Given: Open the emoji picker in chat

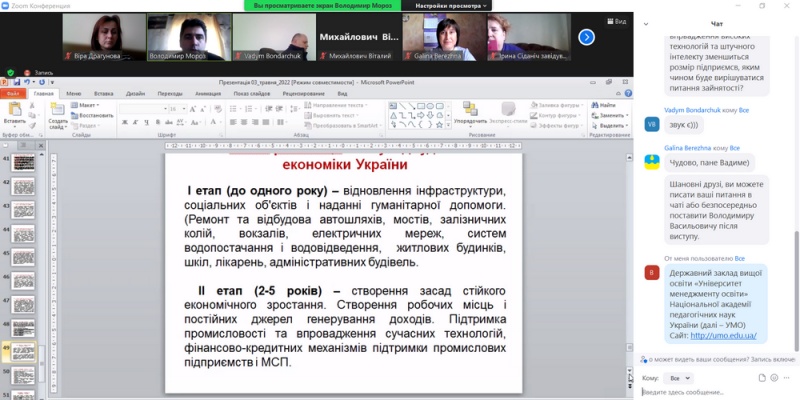Looking at the screenshot, I should point(774,378).
